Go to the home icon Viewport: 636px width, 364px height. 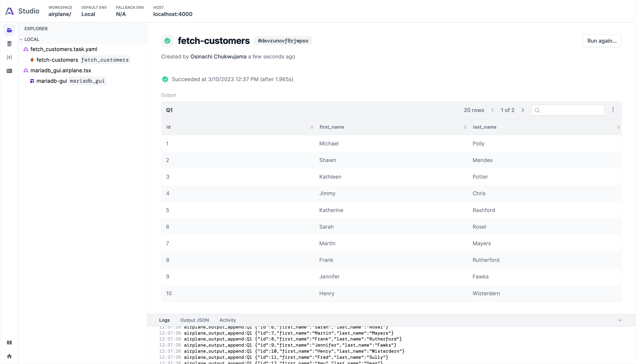click(x=9, y=356)
